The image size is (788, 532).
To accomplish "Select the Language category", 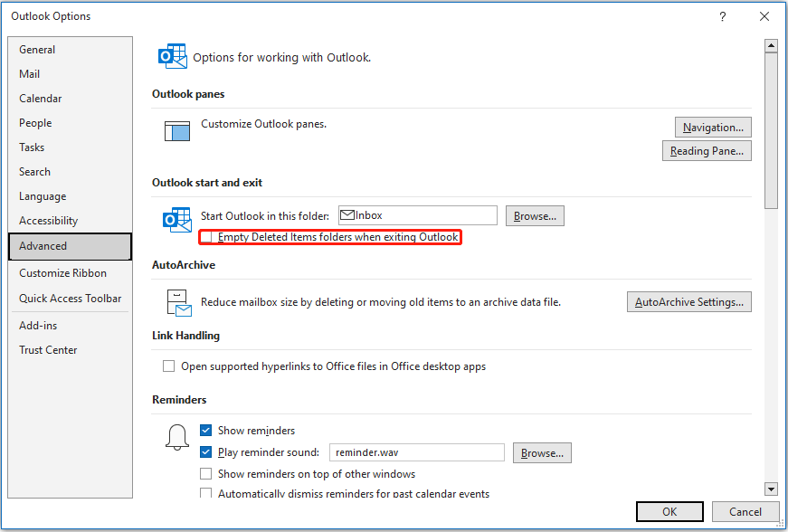I will 71,196.
